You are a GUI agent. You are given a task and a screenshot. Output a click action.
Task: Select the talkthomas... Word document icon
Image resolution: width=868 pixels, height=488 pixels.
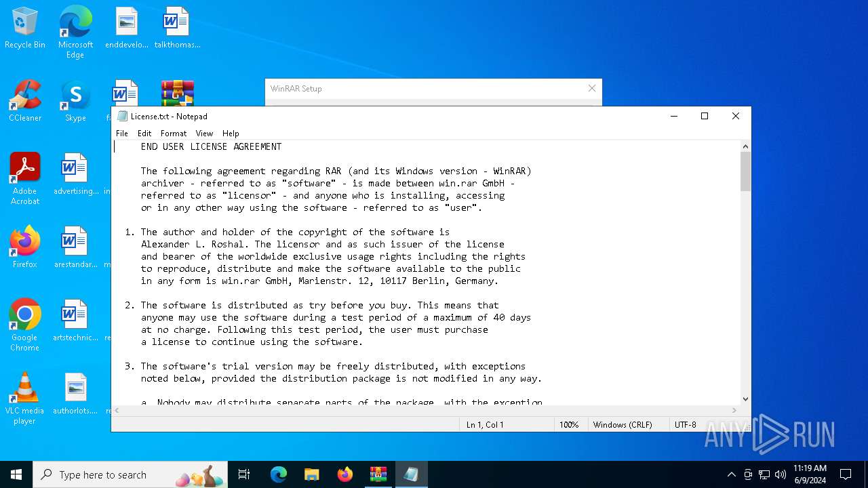(177, 28)
